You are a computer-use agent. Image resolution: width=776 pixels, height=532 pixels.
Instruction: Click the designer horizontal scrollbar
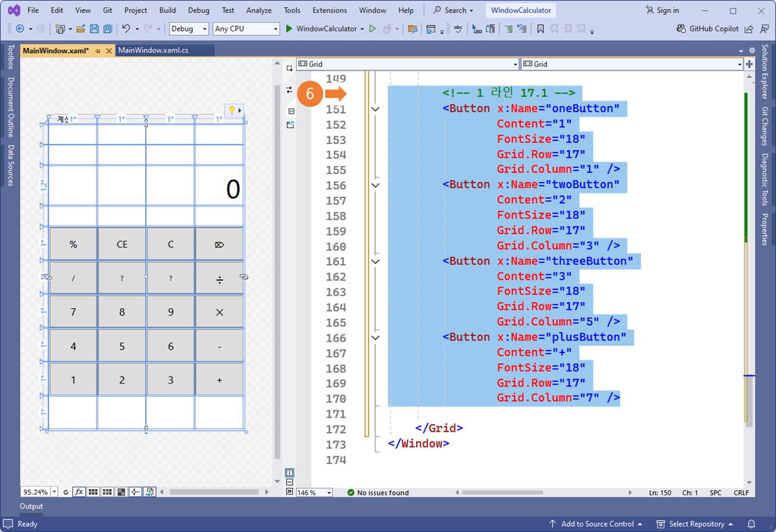click(214, 492)
